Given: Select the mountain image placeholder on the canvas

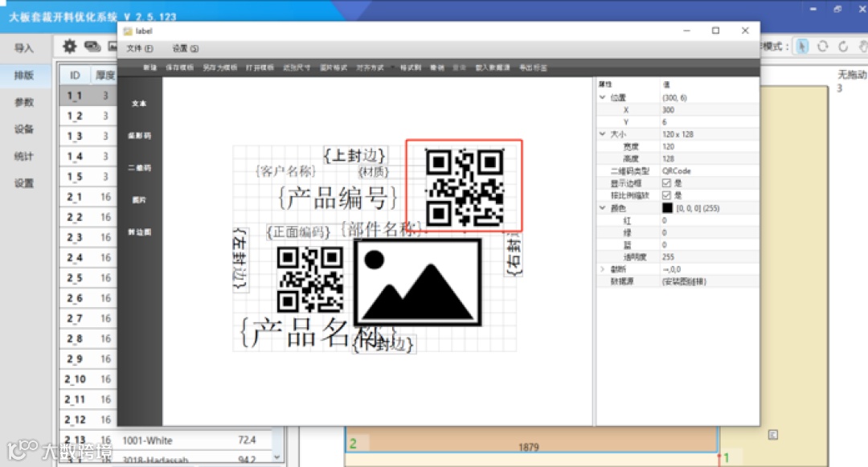Looking at the screenshot, I should [x=418, y=282].
